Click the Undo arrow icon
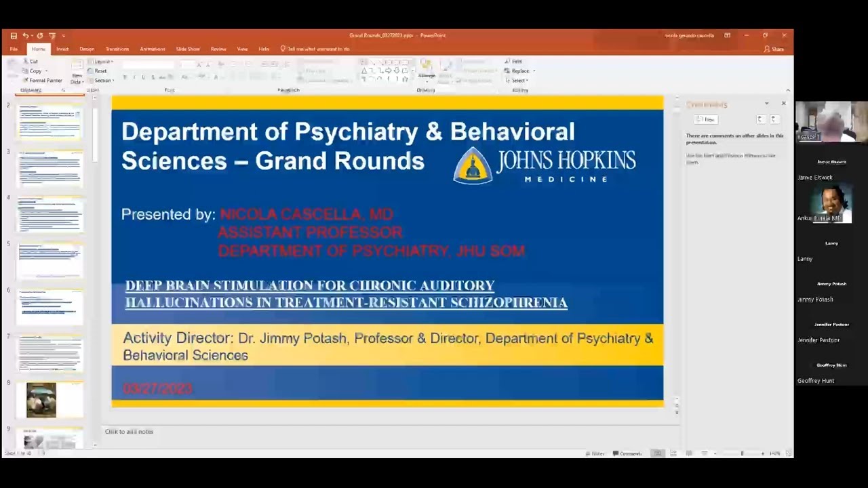Viewport: 868px width, 488px height. (25, 35)
